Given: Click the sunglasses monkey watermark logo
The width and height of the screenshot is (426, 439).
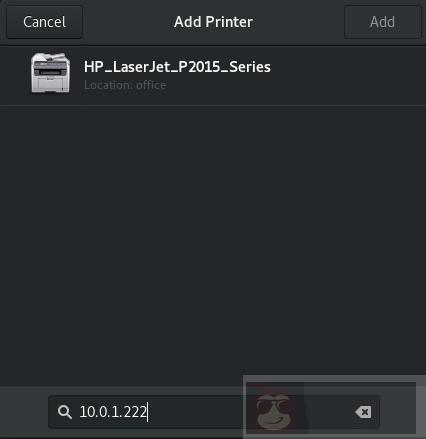Looking at the screenshot, I should (x=274, y=412).
